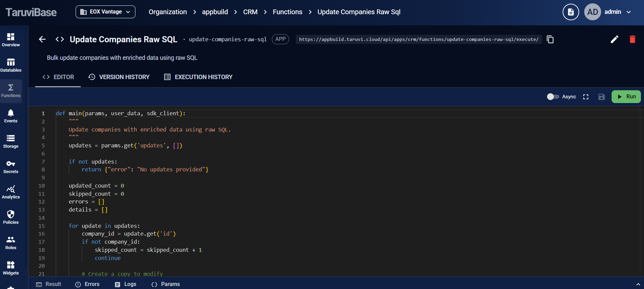
Task: Go to Organization breadcrumb
Action: pyautogui.click(x=168, y=12)
